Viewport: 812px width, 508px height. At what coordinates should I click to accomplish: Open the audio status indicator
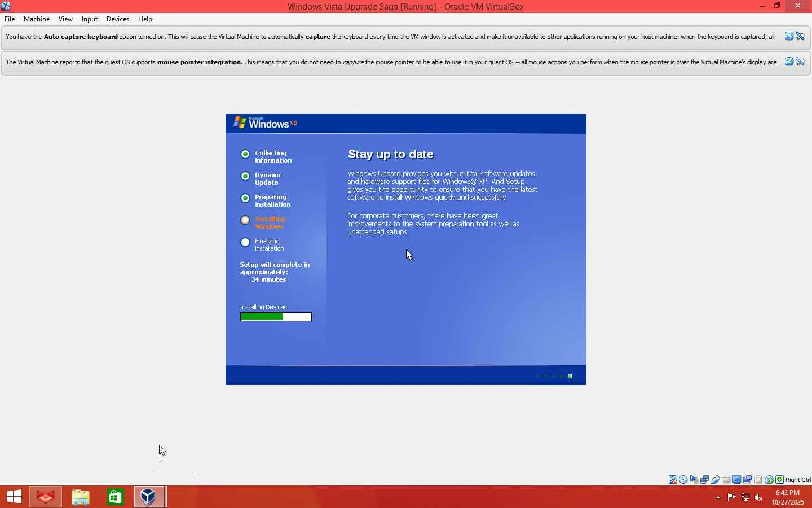click(694, 480)
